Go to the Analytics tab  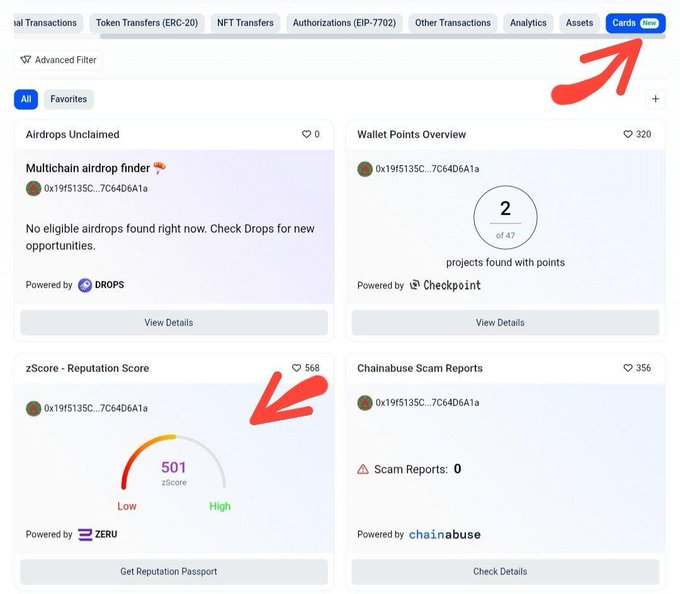click(x=528, y=23)
